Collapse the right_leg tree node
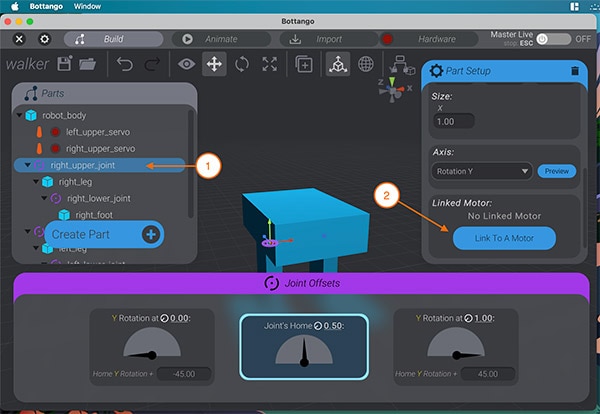Viewport: 600px width, 414px height. [36, 182]
